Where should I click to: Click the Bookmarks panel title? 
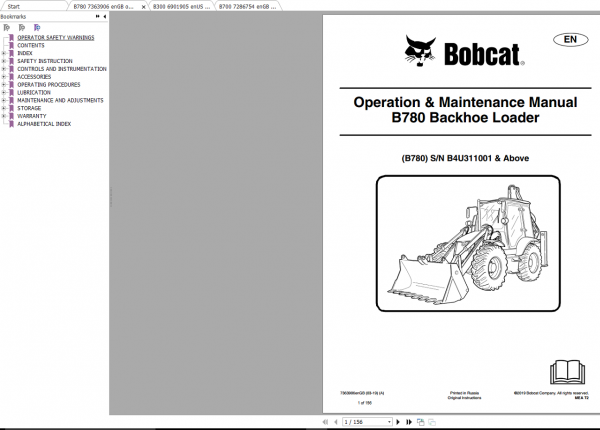(13, 16)
